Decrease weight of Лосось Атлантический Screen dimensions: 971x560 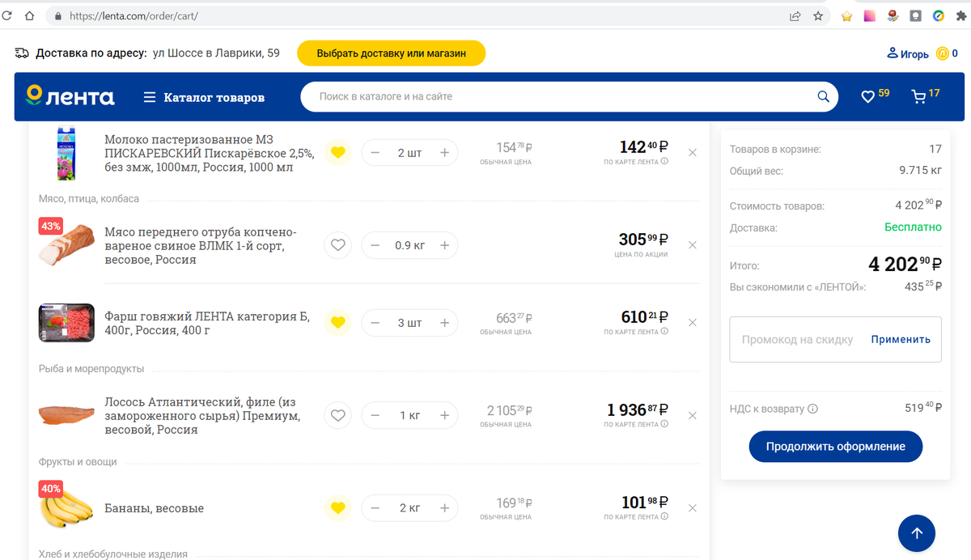tap(375, 415)
